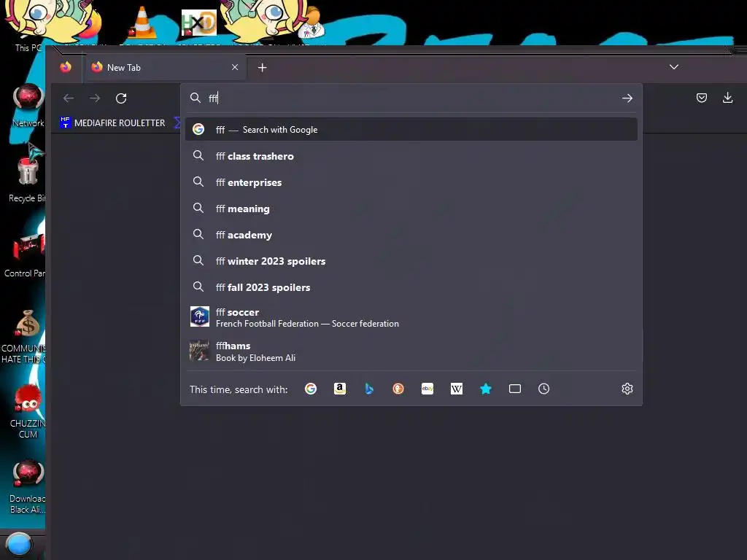Open the list all tabs chevron
The width and height of the screenshot is (747, 560).
[673, 66]
